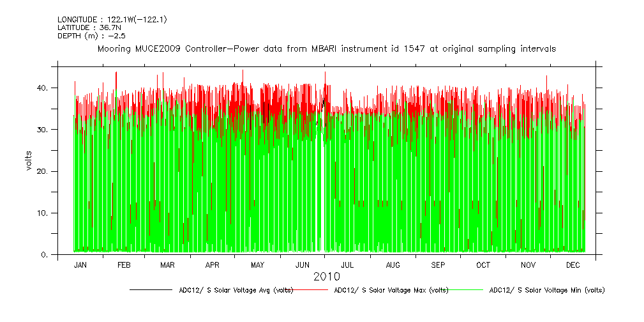Screen dimensions: 644x322
Task: Select the MAR month tick label
Action: 168,264
